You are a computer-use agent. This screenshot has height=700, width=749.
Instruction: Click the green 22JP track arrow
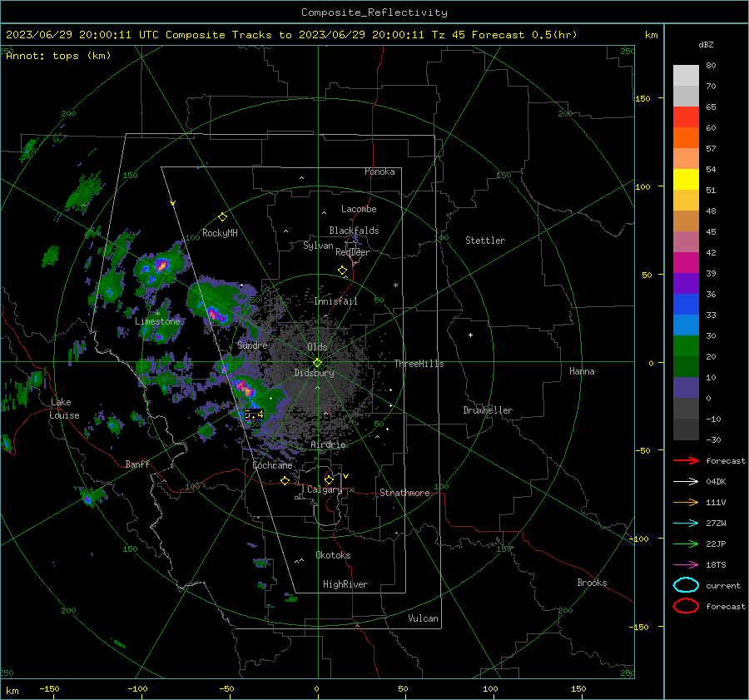[686, 544]
